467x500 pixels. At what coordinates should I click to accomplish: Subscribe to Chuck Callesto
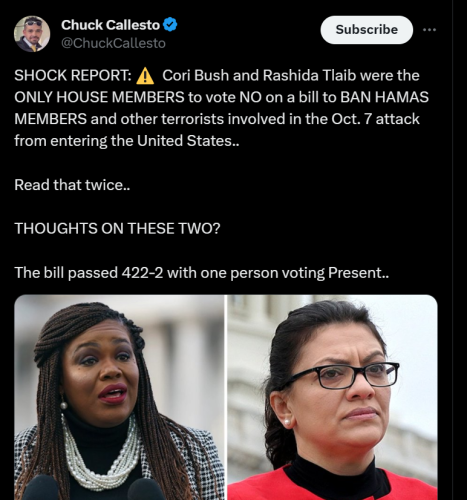click(x=367, y=30)
